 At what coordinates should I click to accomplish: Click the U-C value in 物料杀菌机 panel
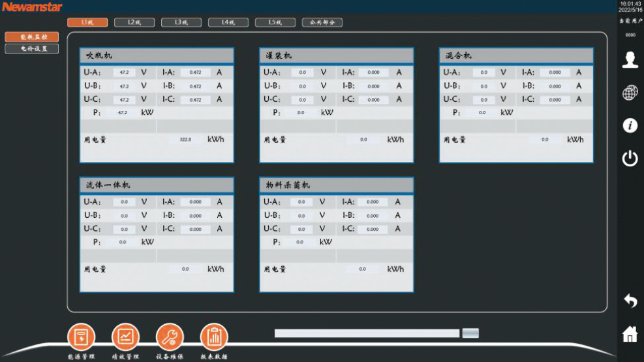coord(301,230)
